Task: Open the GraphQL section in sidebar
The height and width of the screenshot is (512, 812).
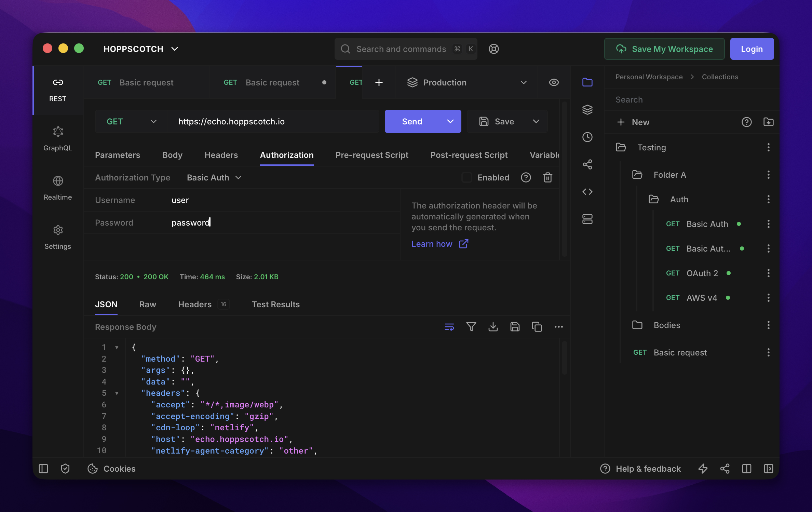Action: point(58,139)
